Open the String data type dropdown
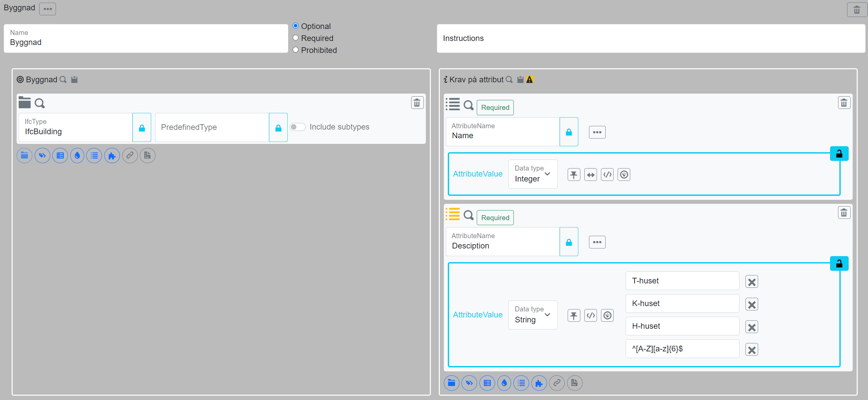 click(533, 315)
